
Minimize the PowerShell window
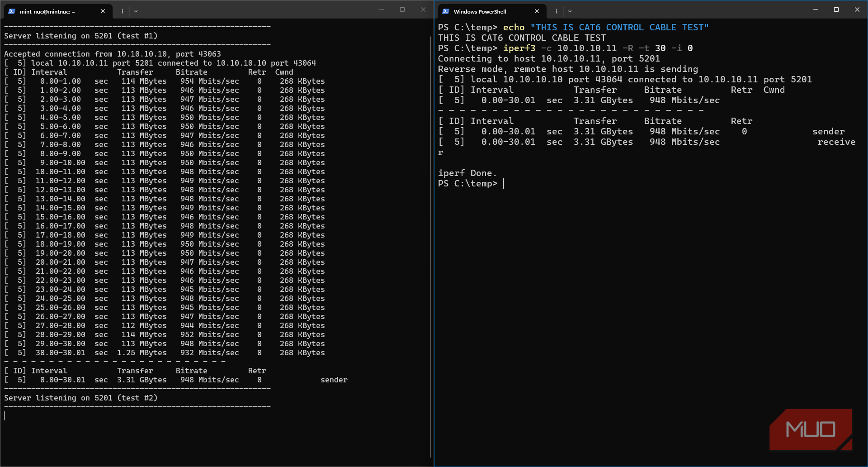point(816,10)
